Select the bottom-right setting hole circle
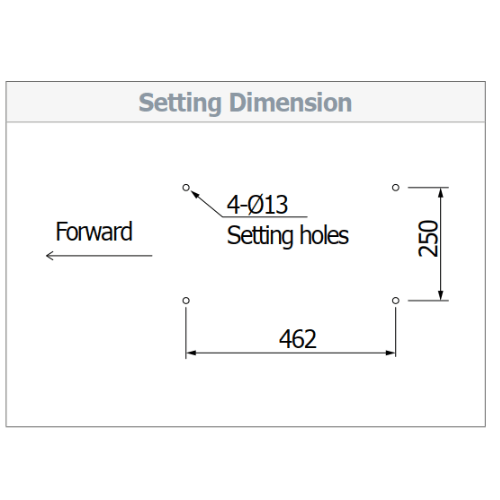This screenshot has width=500, height=500. click(x=395, y=300)
